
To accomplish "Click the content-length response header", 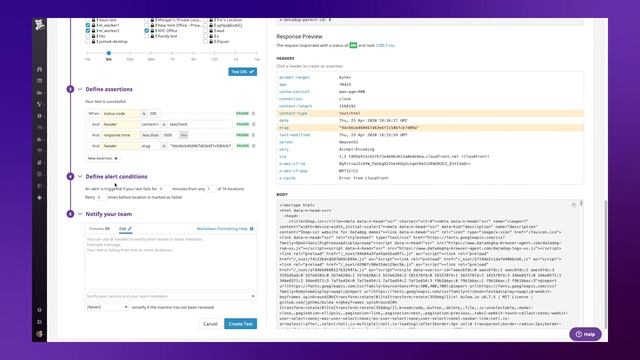I will pyautogui.click(x=296, y=106).
